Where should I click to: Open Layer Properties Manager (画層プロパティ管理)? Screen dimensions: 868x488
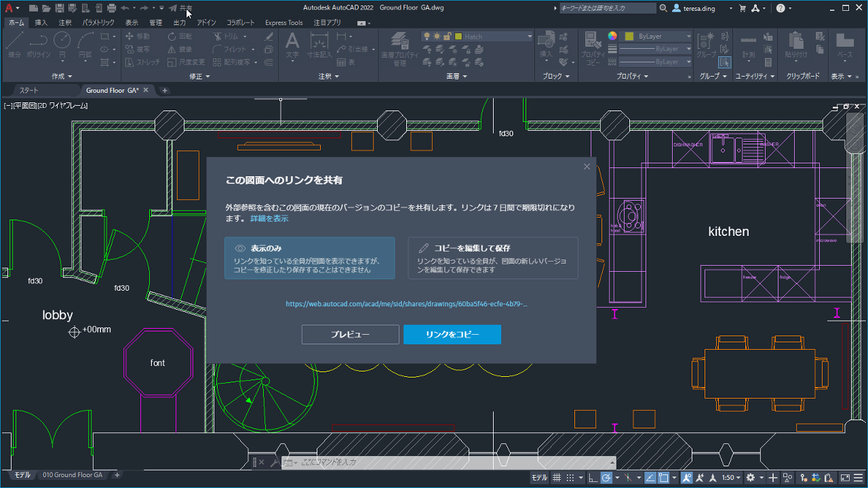(399, 49)
